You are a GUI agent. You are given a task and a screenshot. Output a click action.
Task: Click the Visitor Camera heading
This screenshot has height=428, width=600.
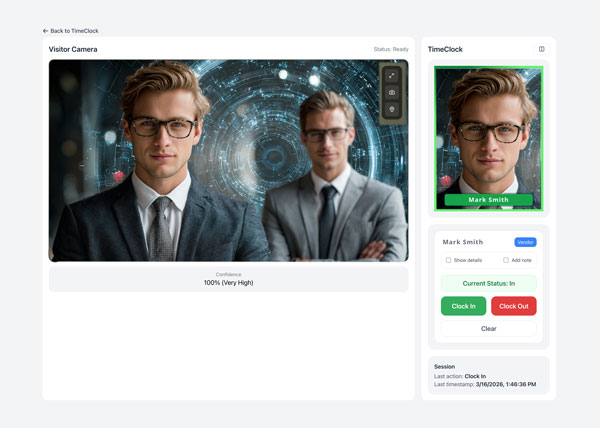[73, 49]
